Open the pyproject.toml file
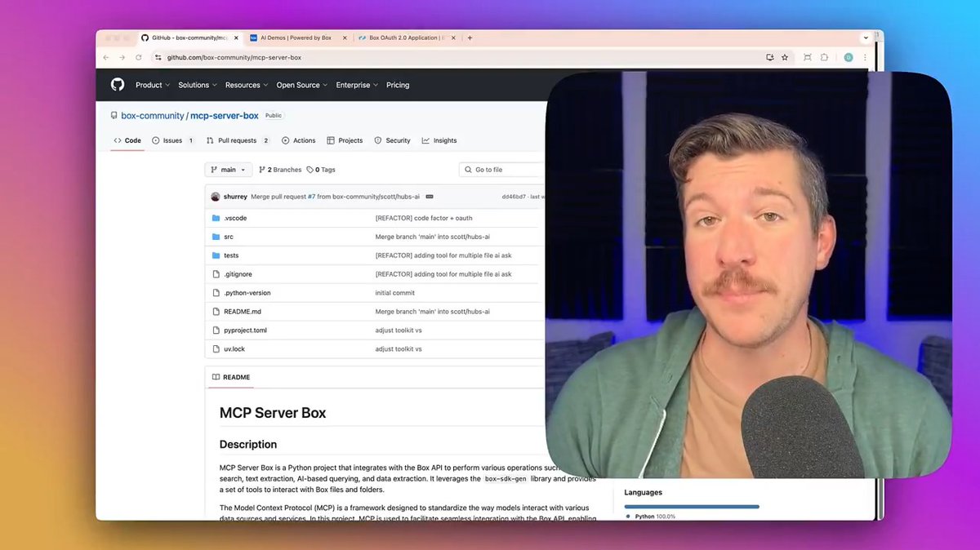The height and width of the screenshot is (550, 980). [x=245, y=330]
